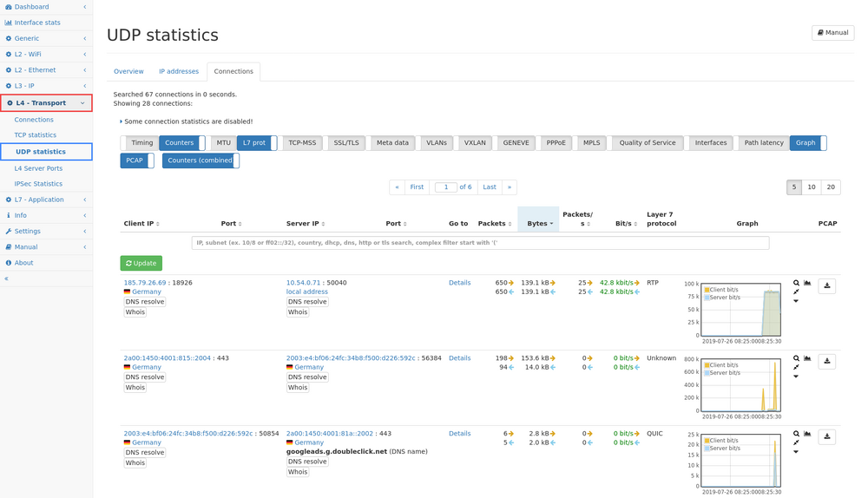868x498 pixels.
Task: Enable the Quality of Service toggle
Action: click(x=648, y=143)
